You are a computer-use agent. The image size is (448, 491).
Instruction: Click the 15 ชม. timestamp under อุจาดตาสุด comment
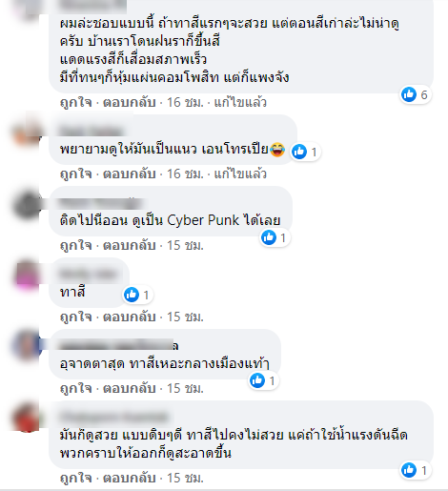click(x=185, y=388)
